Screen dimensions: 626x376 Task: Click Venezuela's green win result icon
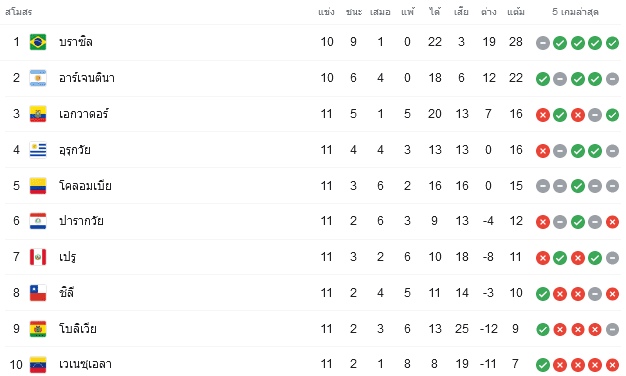(543, 365)
